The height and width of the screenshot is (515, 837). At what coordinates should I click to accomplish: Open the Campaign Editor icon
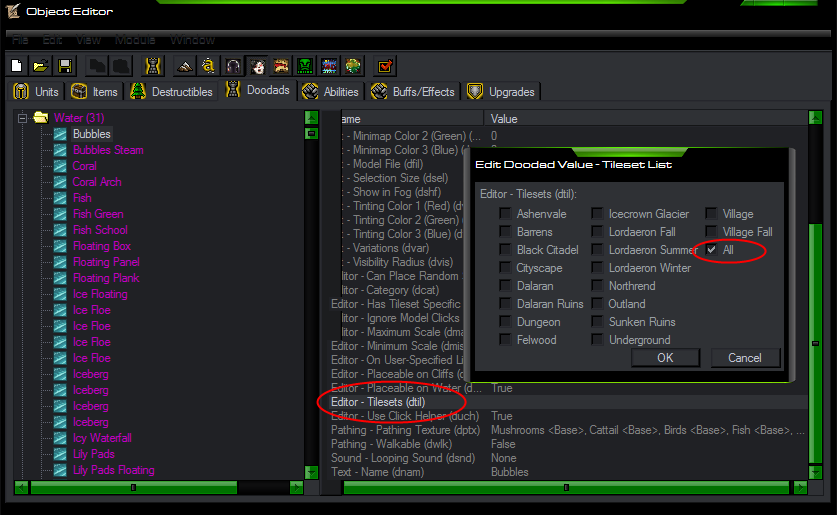pos(281,66)
